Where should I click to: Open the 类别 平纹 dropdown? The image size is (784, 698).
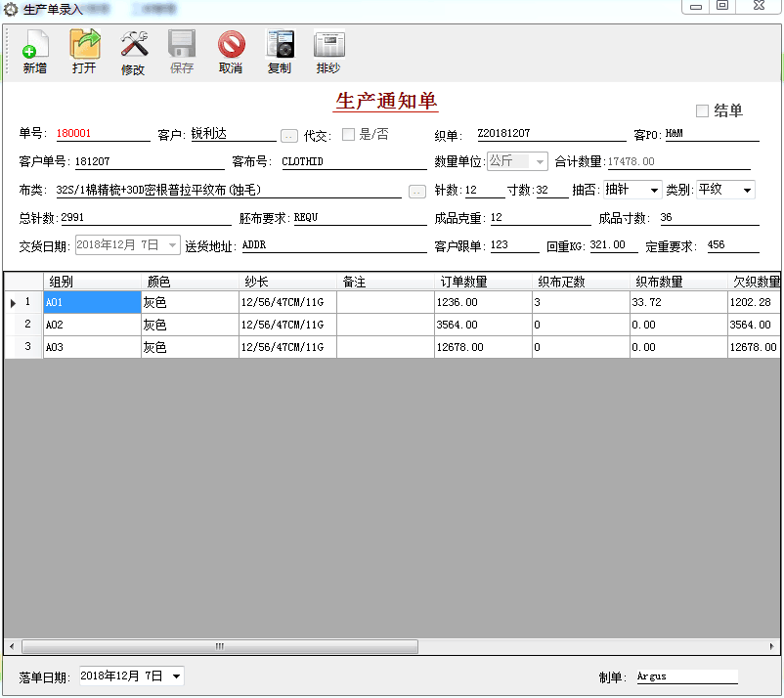747,190
